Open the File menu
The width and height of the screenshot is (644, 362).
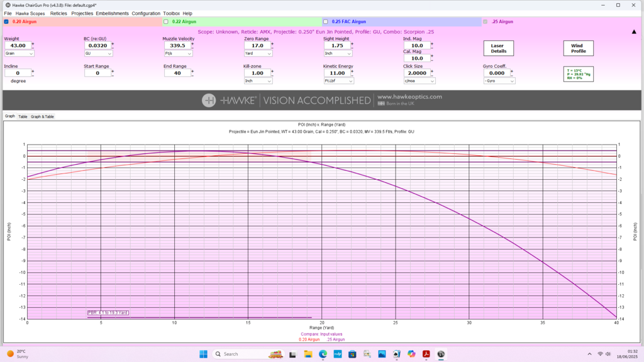tap(8, 14)
